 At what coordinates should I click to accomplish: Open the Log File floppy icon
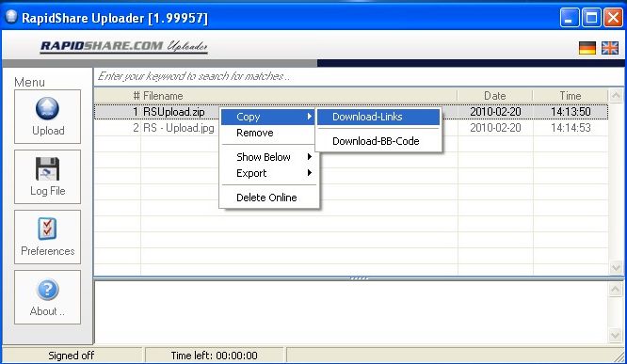point(48,168)
